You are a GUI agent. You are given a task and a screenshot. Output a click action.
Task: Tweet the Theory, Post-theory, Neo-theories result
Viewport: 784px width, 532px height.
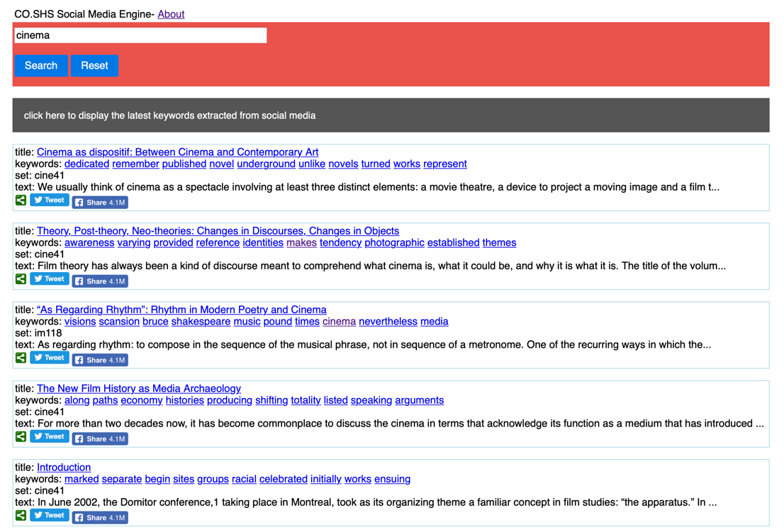click(49, 279)
